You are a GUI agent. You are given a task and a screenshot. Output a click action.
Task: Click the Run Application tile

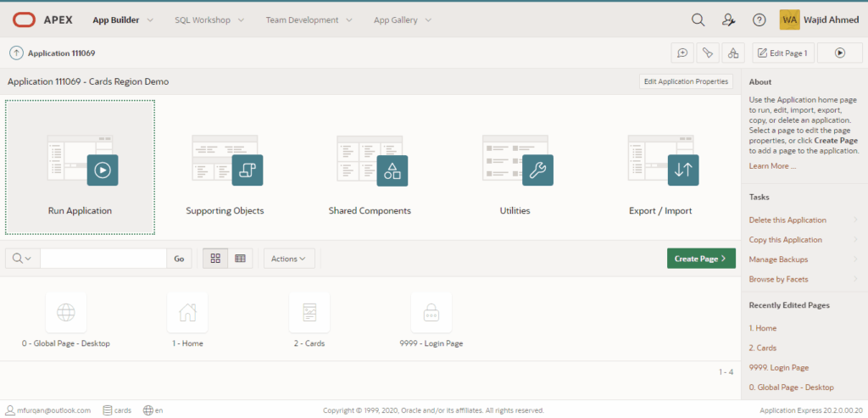point(81,168)
